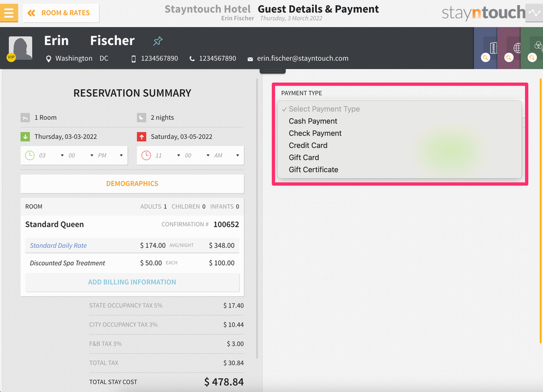This screenshot has width=543, height=392.
Task: Click the green arrival arrow icon
Action: [x=25, y=137]
